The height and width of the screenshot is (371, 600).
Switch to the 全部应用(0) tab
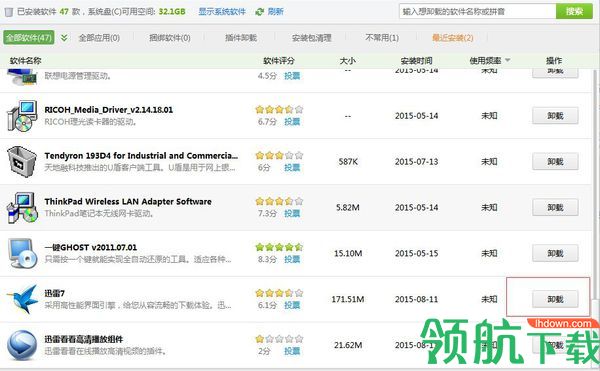(x=99, y=38)
